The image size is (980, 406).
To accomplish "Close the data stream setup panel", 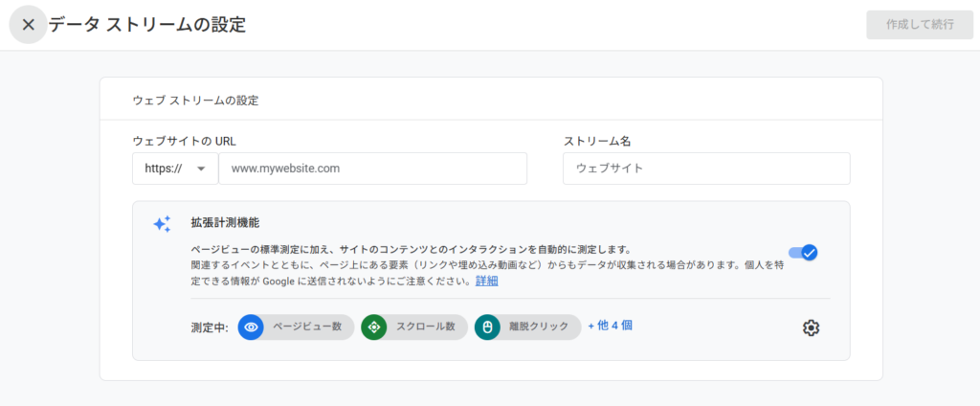I will [28, 25].
